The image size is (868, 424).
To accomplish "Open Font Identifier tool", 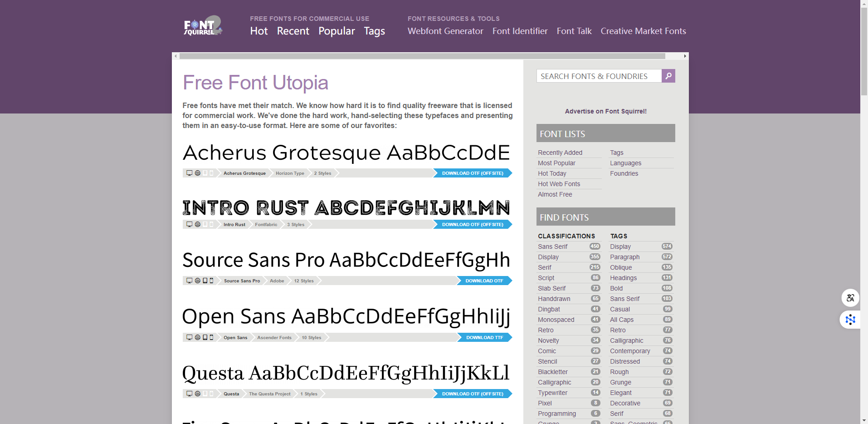I will [520, 31].
